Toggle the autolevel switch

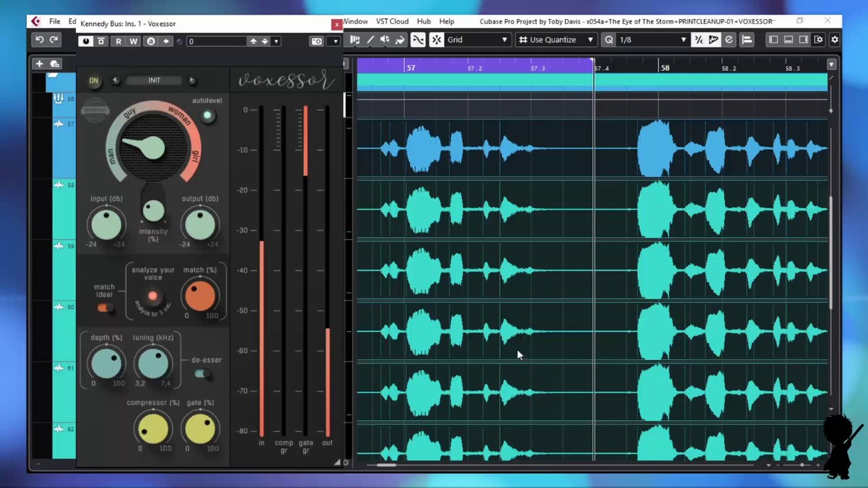pyautogui.click(x=207, y=116)
